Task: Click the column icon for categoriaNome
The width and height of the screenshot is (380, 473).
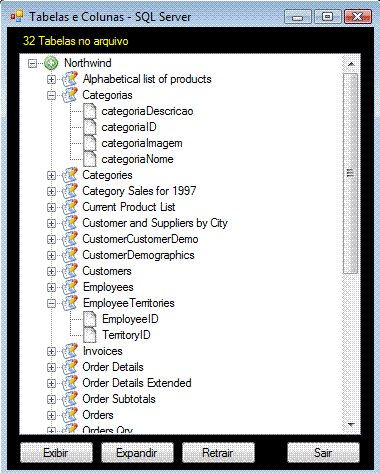Action: click(x=90, y=159)
